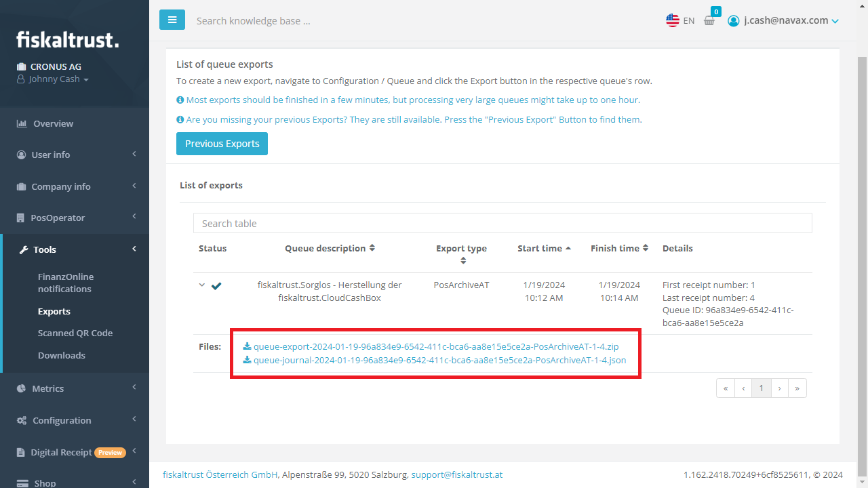This screenshot has height=488, width=868.
Task: Click the Previous Exports button
Action: (x=222, y=144)
